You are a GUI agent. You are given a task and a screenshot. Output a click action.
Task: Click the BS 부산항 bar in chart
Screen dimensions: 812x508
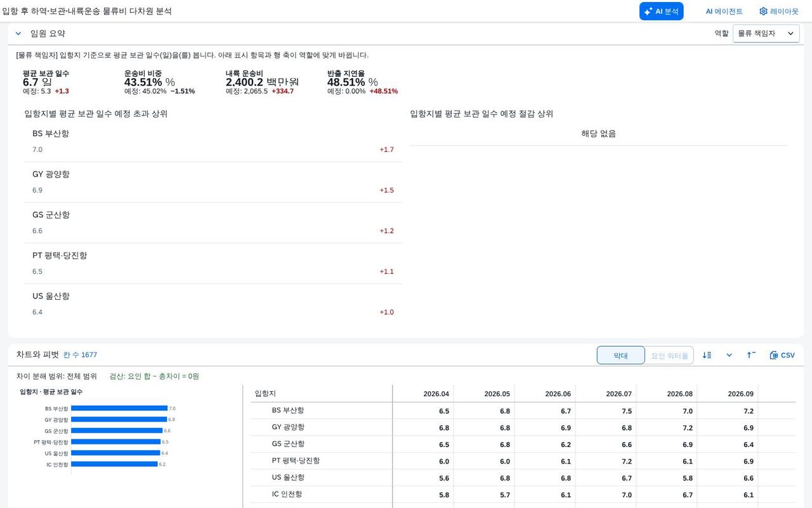119,408
